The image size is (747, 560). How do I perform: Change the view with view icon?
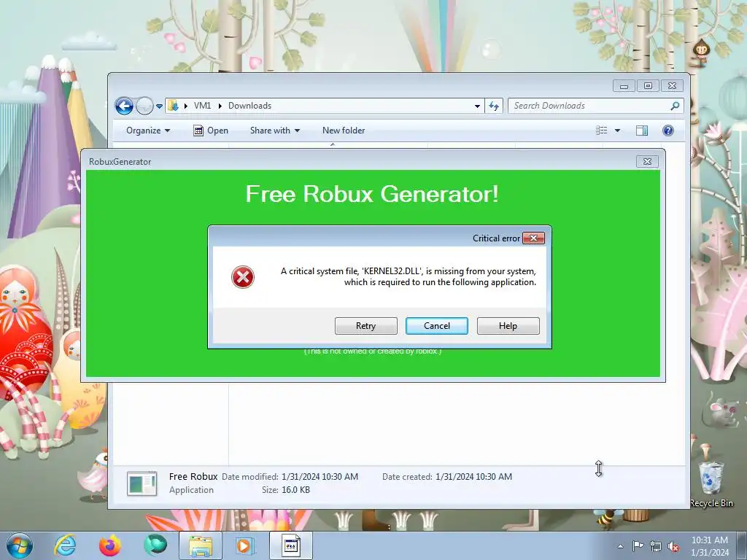tap(602, 131)
